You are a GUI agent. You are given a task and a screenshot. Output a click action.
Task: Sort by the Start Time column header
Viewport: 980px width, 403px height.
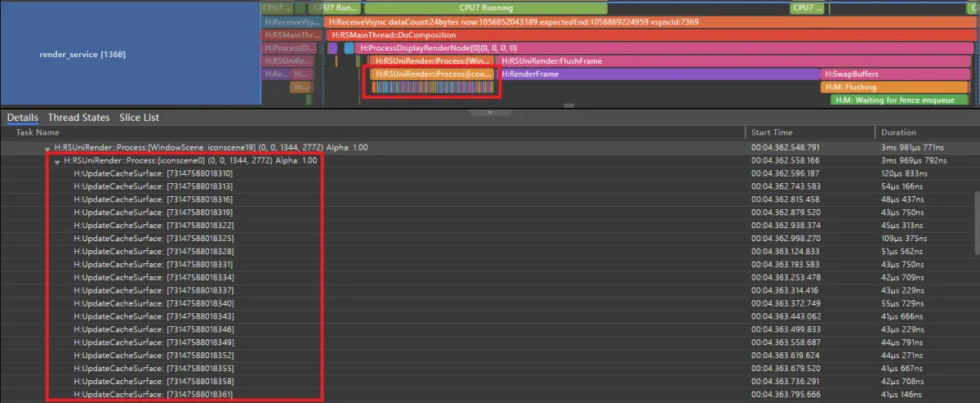(772, 132)
